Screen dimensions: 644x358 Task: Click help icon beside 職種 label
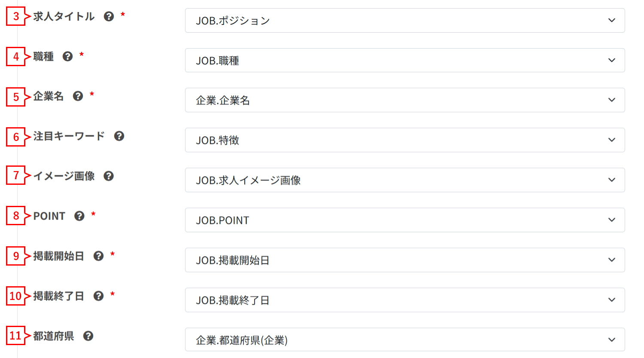(68, 56)
